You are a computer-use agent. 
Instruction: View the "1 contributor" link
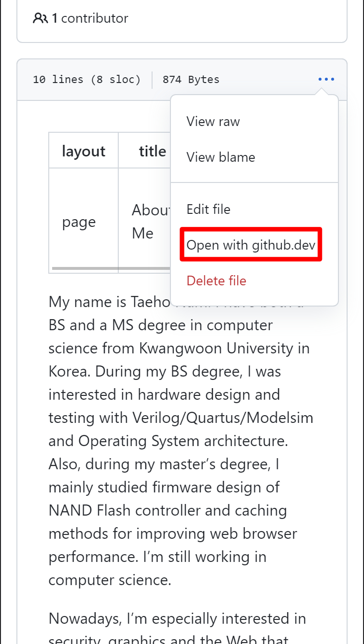tap(80, 18)
